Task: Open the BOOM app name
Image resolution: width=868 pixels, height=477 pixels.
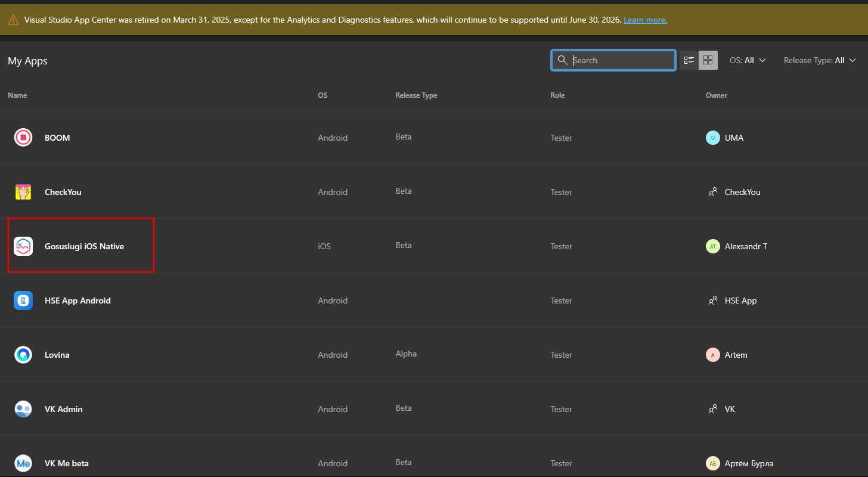Action: 57,138
